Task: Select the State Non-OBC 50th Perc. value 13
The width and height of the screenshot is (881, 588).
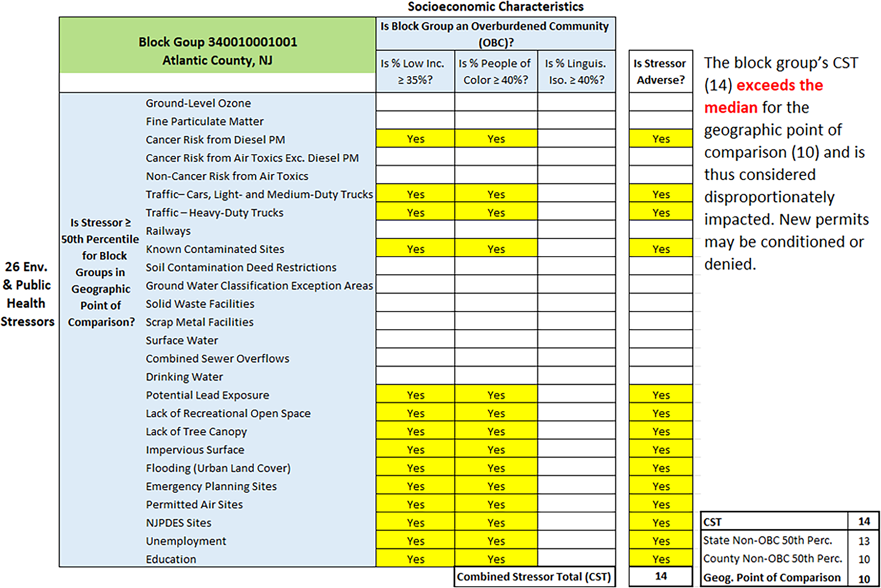Action: [864, 541]
